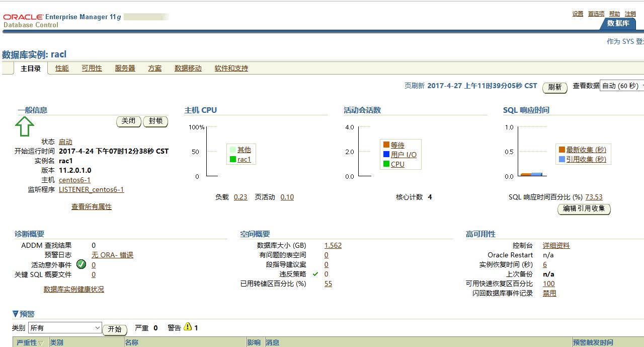644x347 pixels.
Task: Click 查看所有属性 link
Action: pos(92,206)
